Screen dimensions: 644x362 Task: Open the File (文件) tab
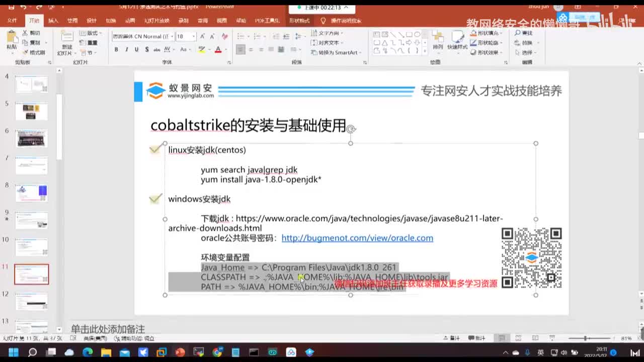12,21
